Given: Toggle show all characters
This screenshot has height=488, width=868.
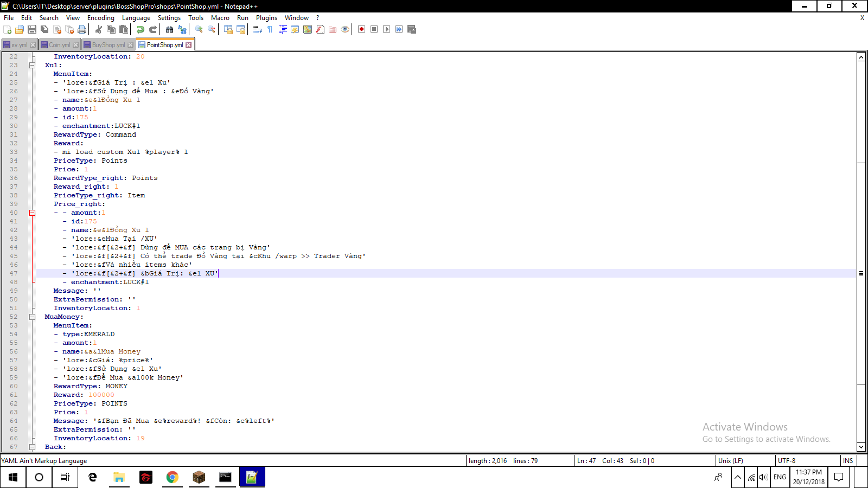Looking at the screenshot, I should pyautogui.click(x=269, y=30).
